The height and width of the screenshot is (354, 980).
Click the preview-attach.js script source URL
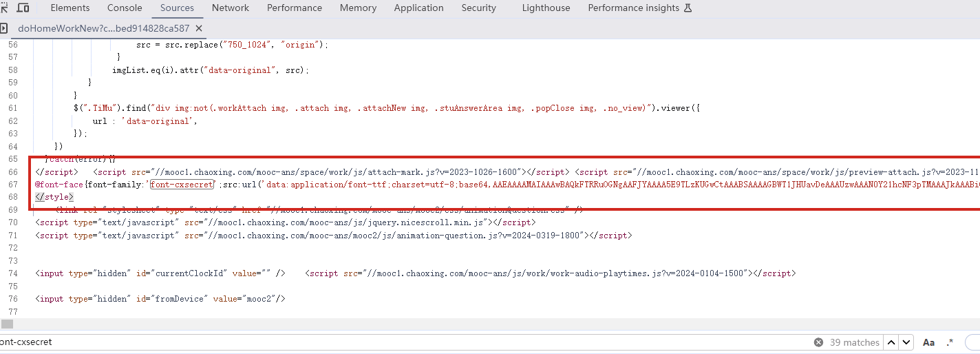pos(807,171)
